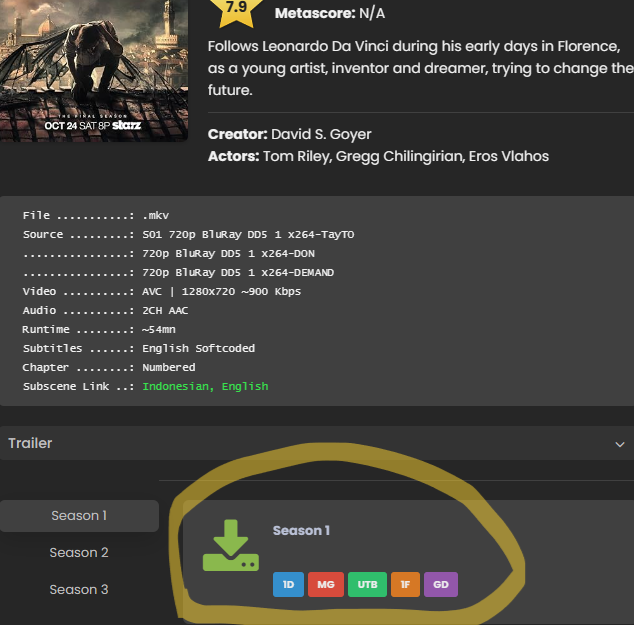634x625 pixels.
Task: Click the orange 1F download button
Action: pyautogui.click(x=405, y=585)
